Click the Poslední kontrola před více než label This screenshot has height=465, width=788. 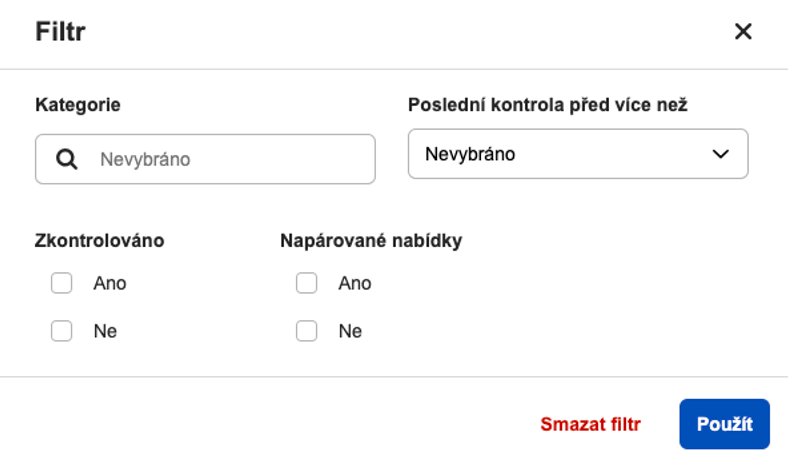point(547,104)
